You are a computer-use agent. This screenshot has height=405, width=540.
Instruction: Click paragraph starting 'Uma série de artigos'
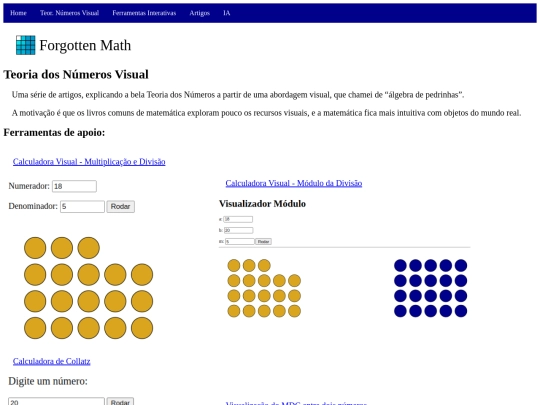[238, 95]
